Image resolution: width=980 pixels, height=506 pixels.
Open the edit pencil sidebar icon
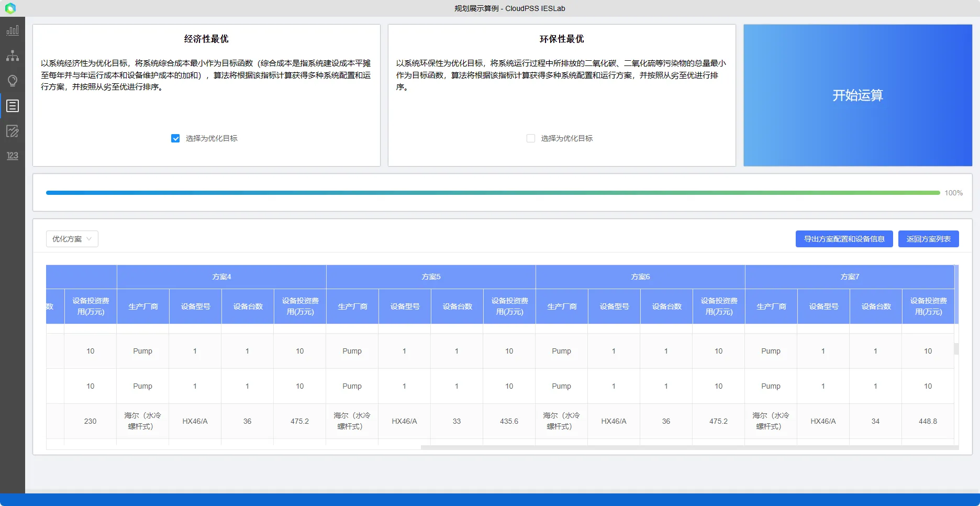coord(13,131)
